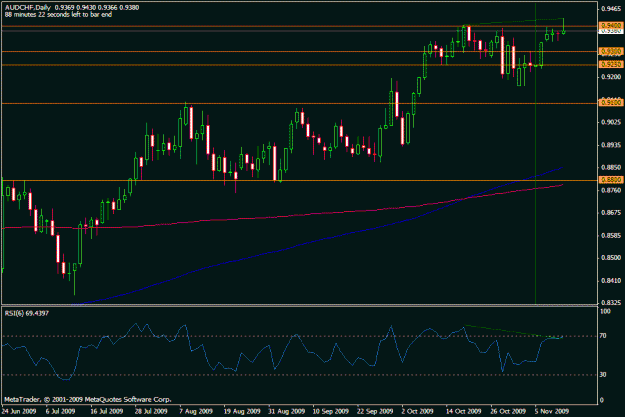The height and width of the screenshot is (417, 625).
Task: Click the RSI(6) 69.4397 indicator label
Action: (x=27, y=313)
